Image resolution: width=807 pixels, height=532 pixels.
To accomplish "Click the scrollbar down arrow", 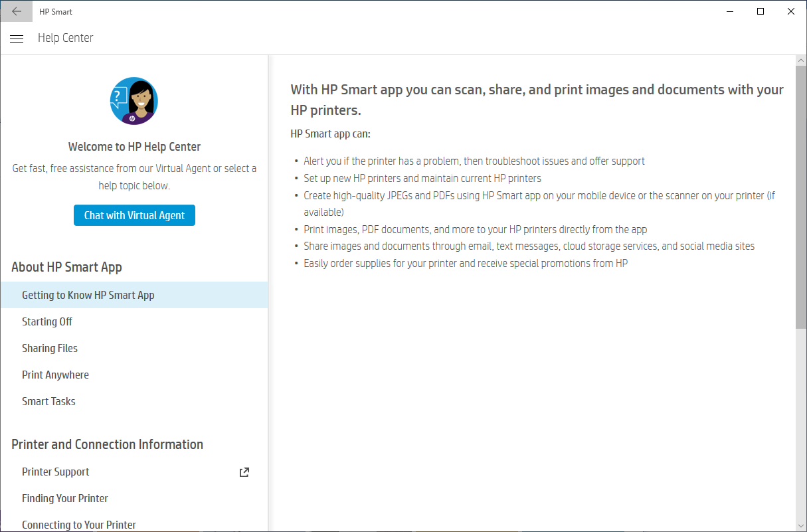I will point(800,525).
